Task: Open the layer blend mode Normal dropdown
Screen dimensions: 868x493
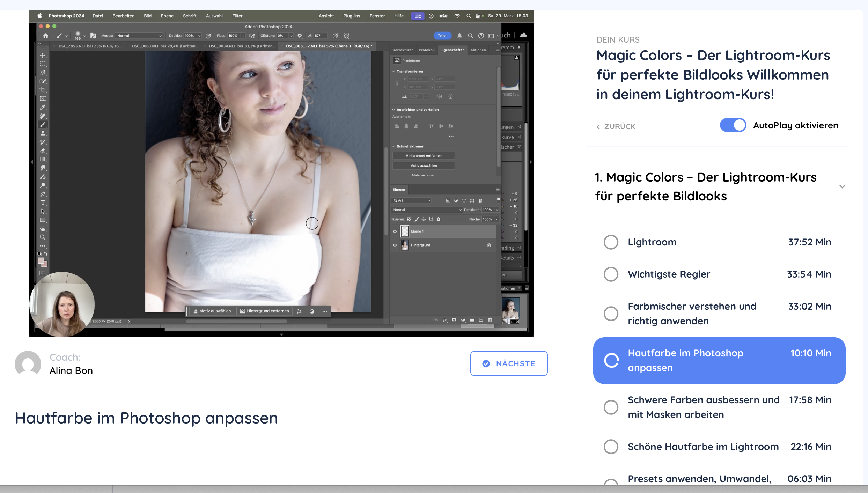Action: pyautogui.click(x=427, y=210)
